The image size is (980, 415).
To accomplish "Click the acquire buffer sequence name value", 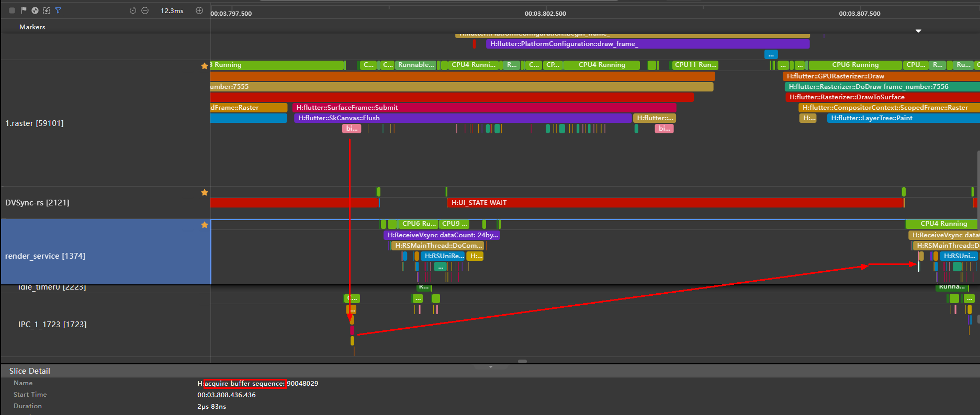I will [257, 384].
